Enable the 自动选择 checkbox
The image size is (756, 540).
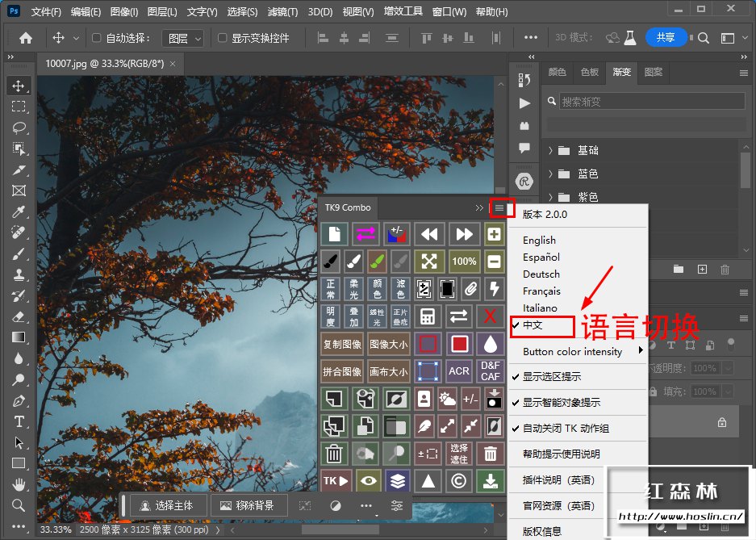[x=97, y=38]
